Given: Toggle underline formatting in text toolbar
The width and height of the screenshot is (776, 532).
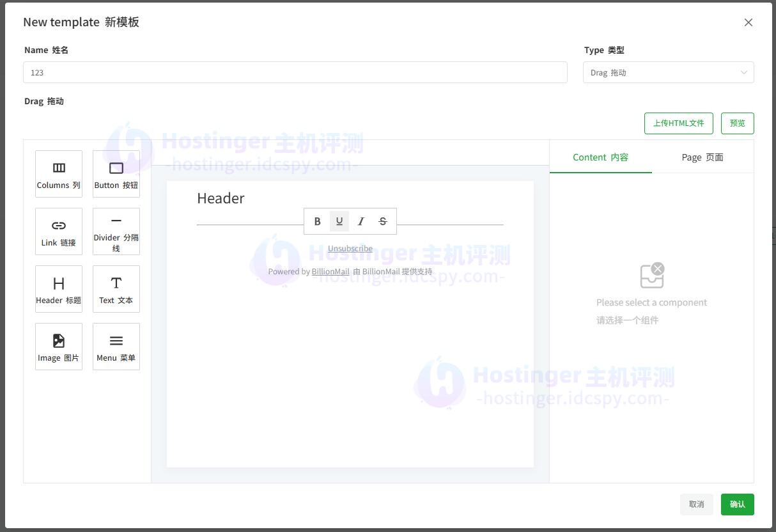Looking at the screenshot, I should 339,221.
